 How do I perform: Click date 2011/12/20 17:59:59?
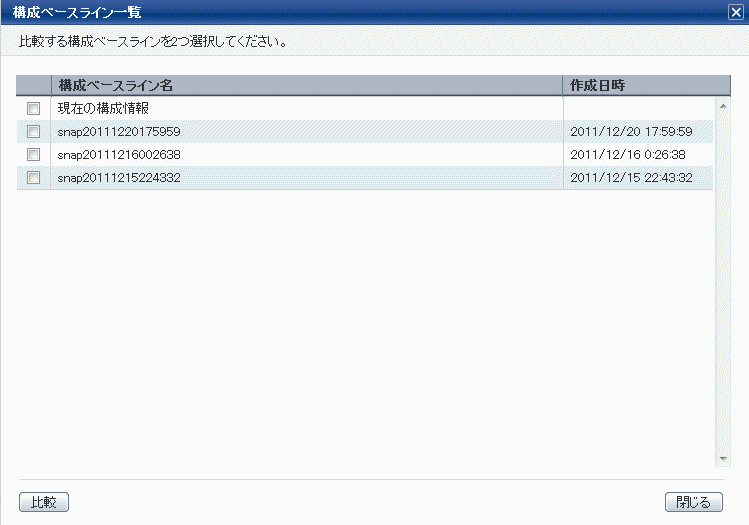click(631, 132)
